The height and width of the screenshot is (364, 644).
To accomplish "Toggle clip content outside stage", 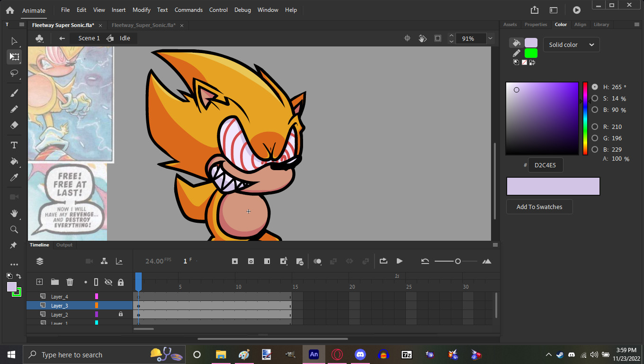I will click(438, 38).
